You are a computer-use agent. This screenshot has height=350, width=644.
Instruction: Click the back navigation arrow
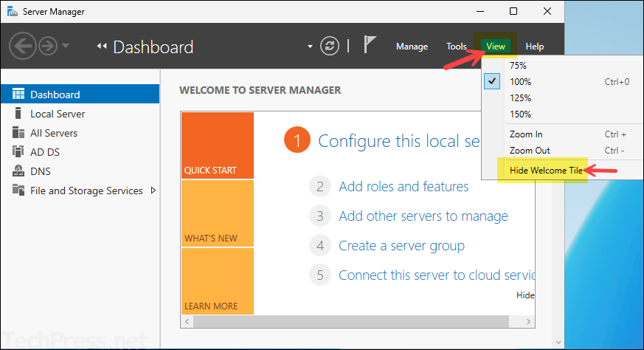click(23, 46)
